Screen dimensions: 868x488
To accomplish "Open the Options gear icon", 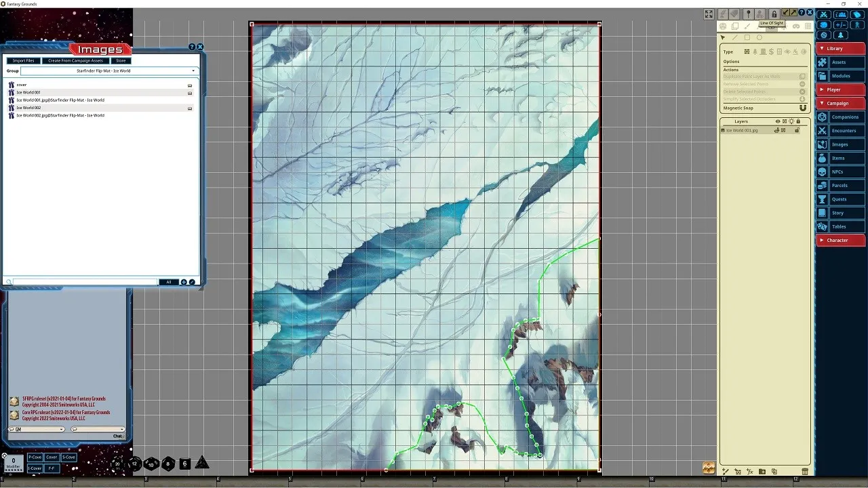I will [x=824, y=35].
